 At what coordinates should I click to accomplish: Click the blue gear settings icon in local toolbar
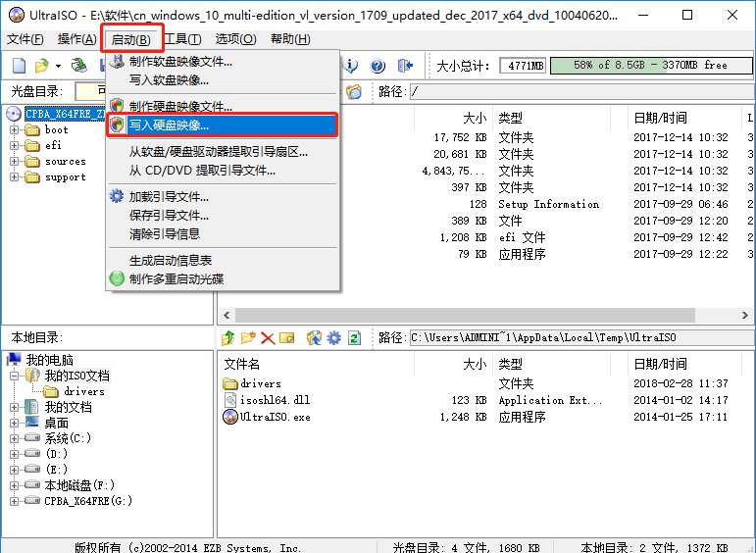tap(333, 338)
